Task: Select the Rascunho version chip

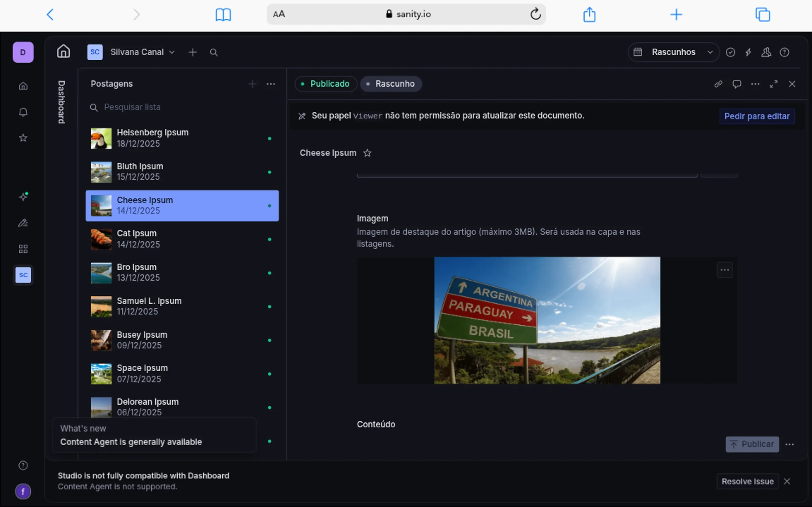Action: pos(391,84)
